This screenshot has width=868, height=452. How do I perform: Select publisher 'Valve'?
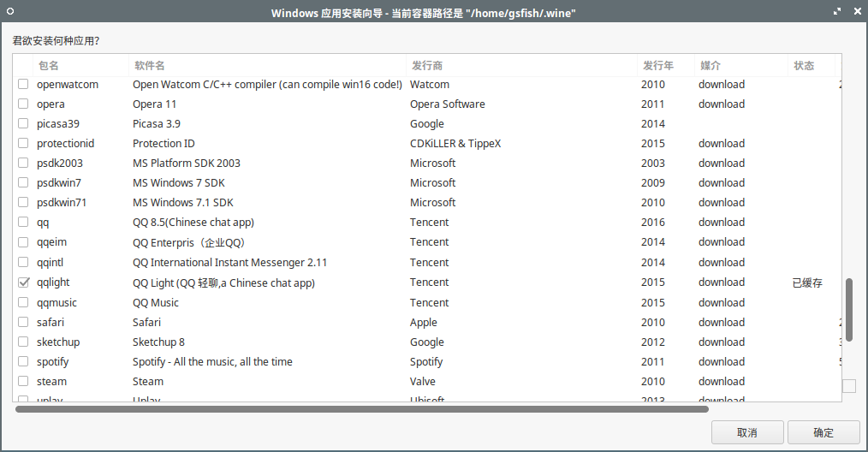(x=422, y=381)
